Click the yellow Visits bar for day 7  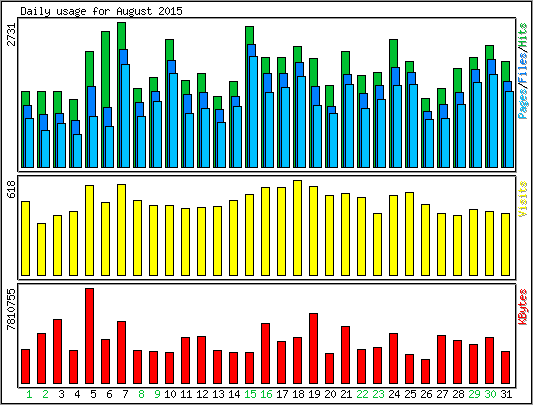[122, 230]
